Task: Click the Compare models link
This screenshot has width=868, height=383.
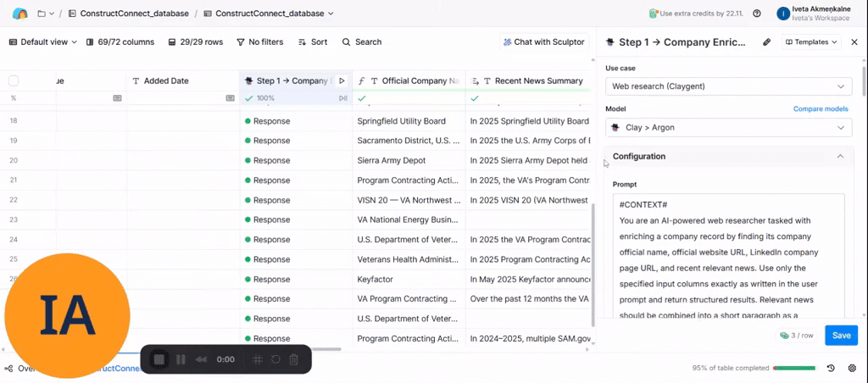Action: coord(820,109)
